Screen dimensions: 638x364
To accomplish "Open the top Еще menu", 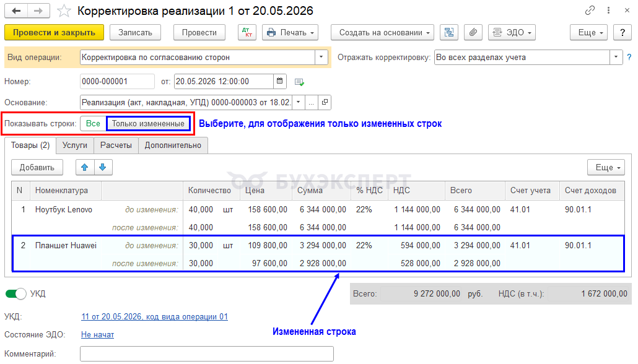I will (x=589, y=33).
